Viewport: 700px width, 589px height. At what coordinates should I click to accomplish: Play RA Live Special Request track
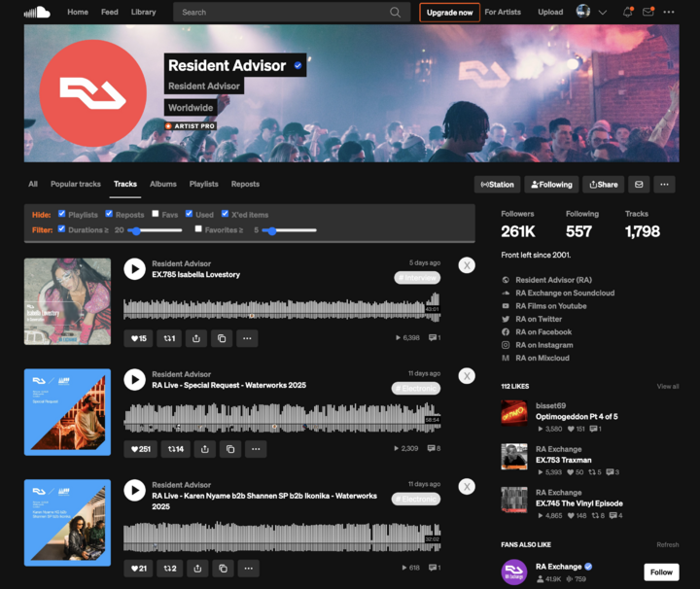(x=135, y=380)
